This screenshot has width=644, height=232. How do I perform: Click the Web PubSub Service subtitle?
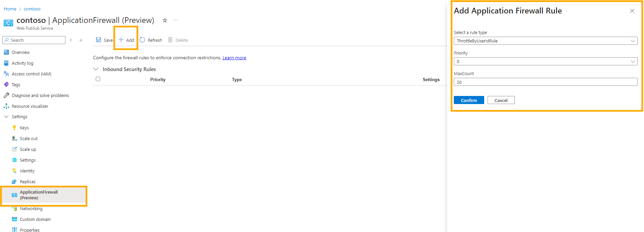tap(35, 28)
